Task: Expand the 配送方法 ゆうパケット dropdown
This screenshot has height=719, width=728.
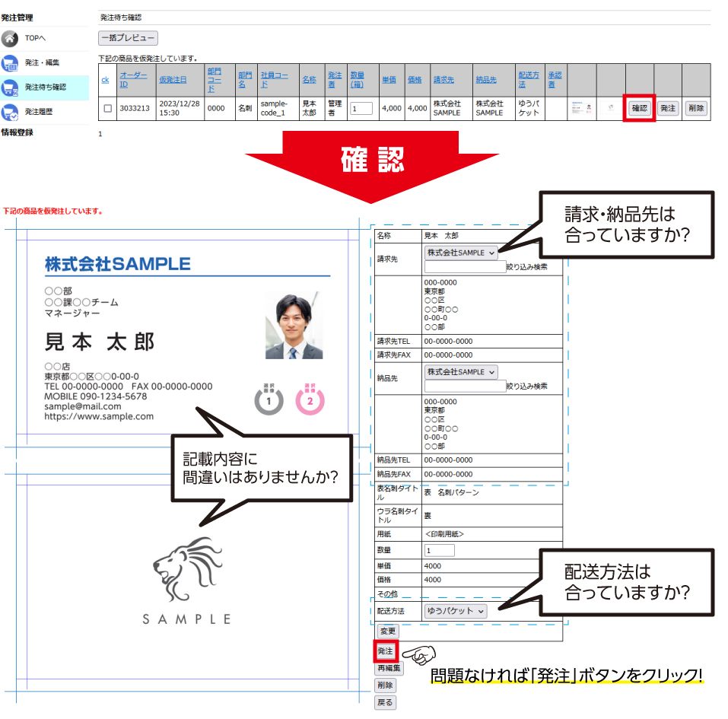Action: [456, 611]
